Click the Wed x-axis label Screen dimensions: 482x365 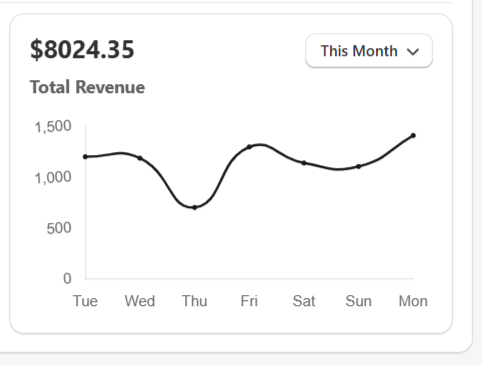point(140,301)
